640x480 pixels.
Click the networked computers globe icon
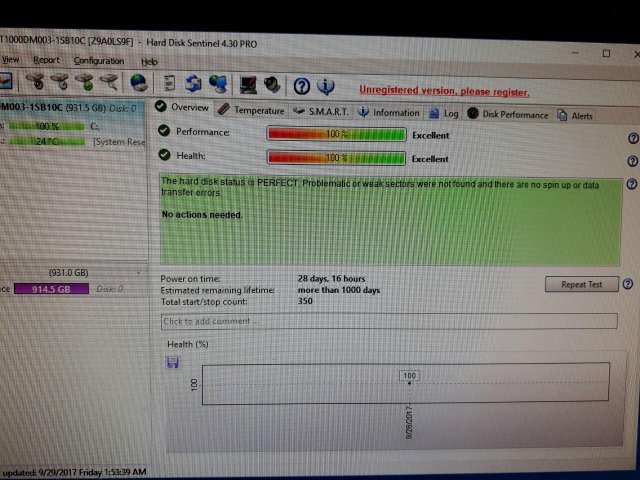tap(218, 84)
